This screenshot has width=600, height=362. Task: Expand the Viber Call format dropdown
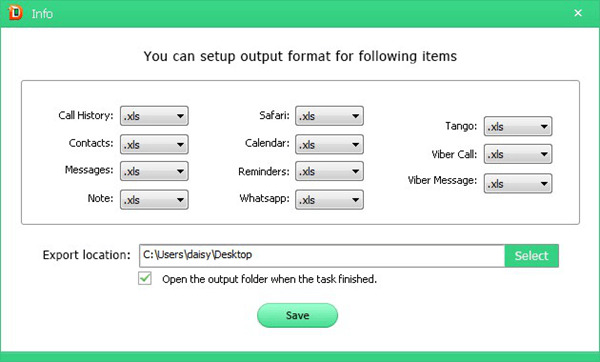[x=518, y=154]
